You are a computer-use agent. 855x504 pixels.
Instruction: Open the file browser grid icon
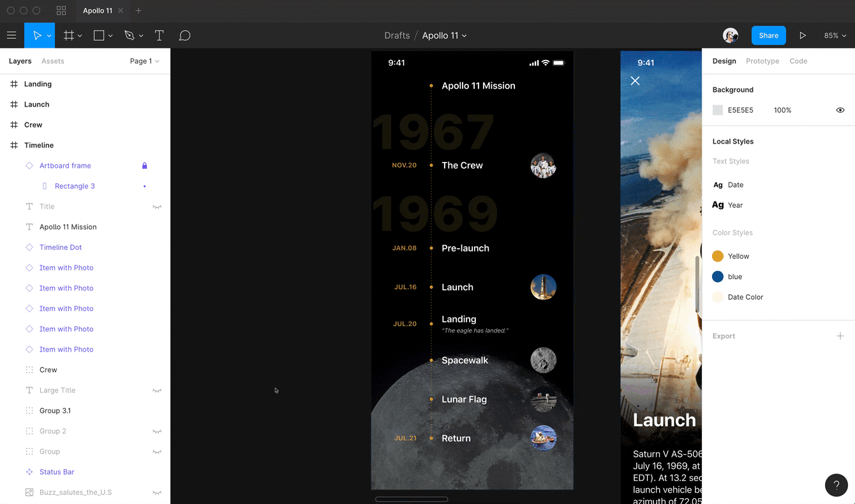point(61,11)
